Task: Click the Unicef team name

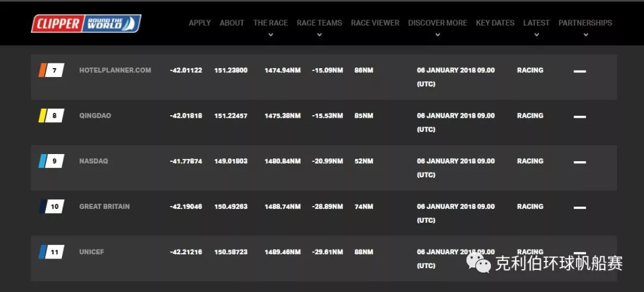Action: [92, 252]
